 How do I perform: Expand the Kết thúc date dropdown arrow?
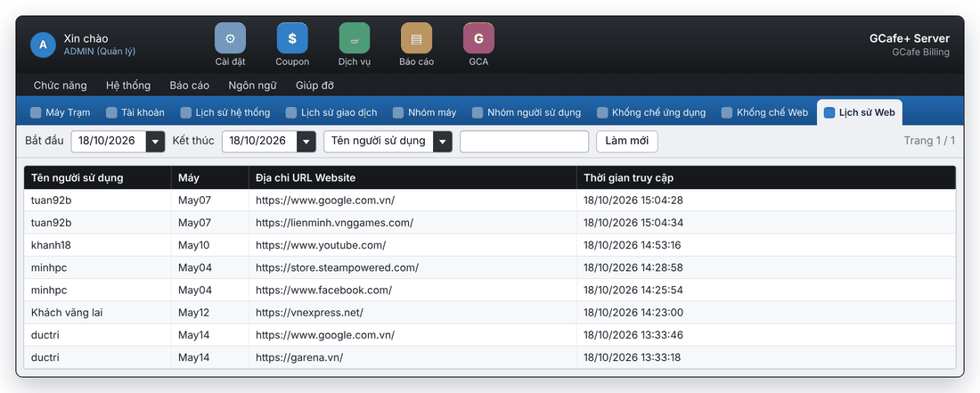coord(306,142)
